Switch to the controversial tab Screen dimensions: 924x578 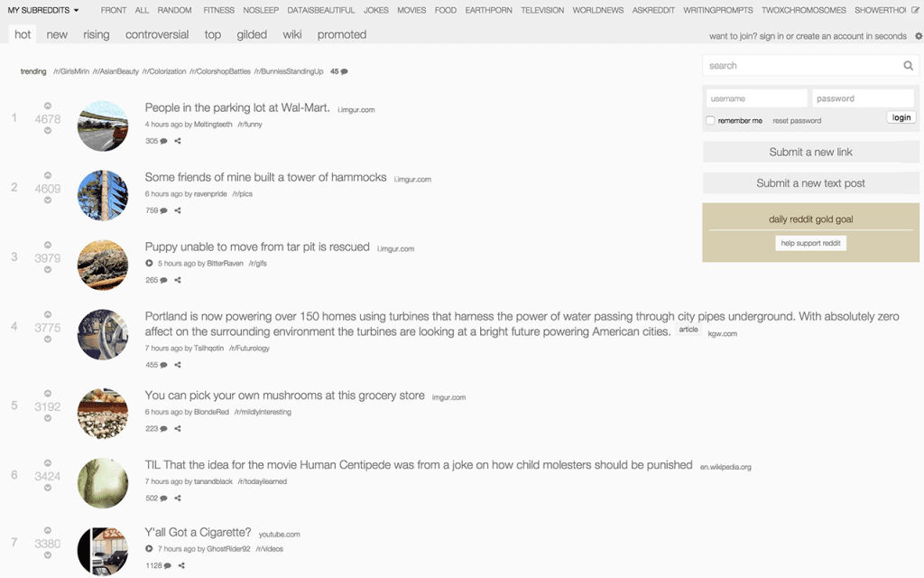point(157,35)
